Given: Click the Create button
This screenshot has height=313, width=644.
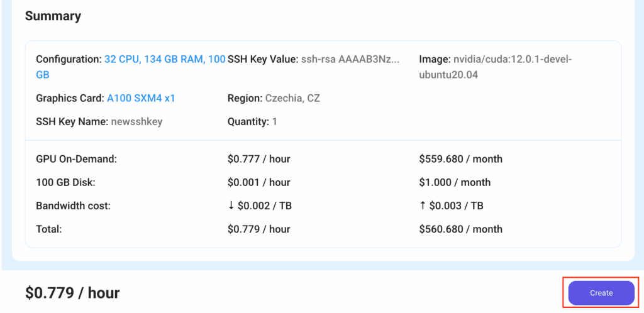Looking at the screenshot, I should (601, 293).
